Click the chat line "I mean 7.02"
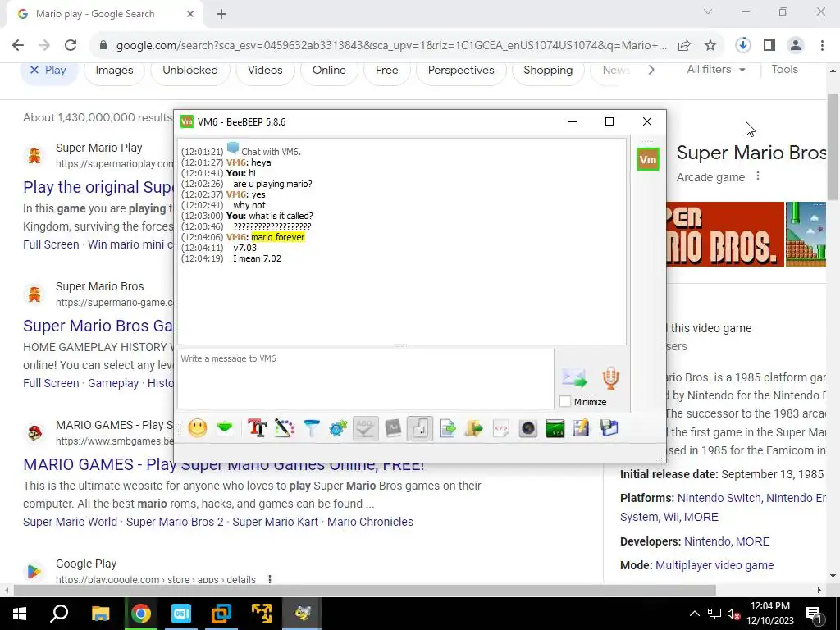This screenshot has height=630, width=840. (x=257, y=258)
